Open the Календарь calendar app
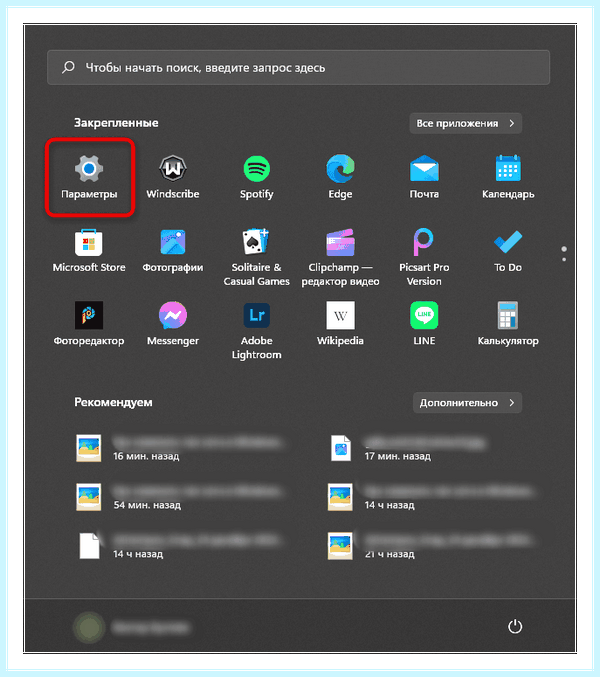600x677 pixels. coord(508,177)
